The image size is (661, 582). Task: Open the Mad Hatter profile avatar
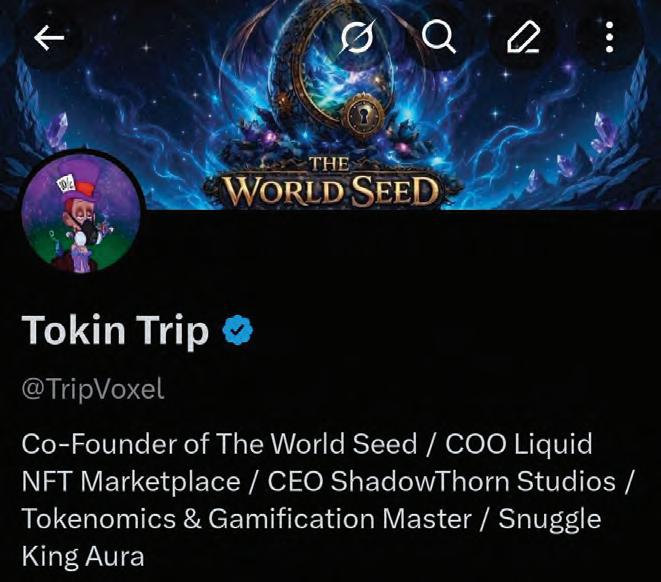84,216
